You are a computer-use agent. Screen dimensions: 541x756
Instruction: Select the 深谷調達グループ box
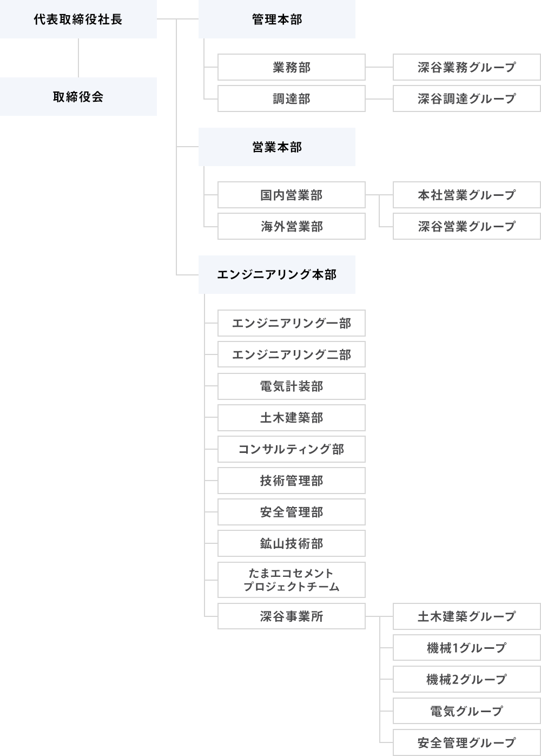pos(466,99)
